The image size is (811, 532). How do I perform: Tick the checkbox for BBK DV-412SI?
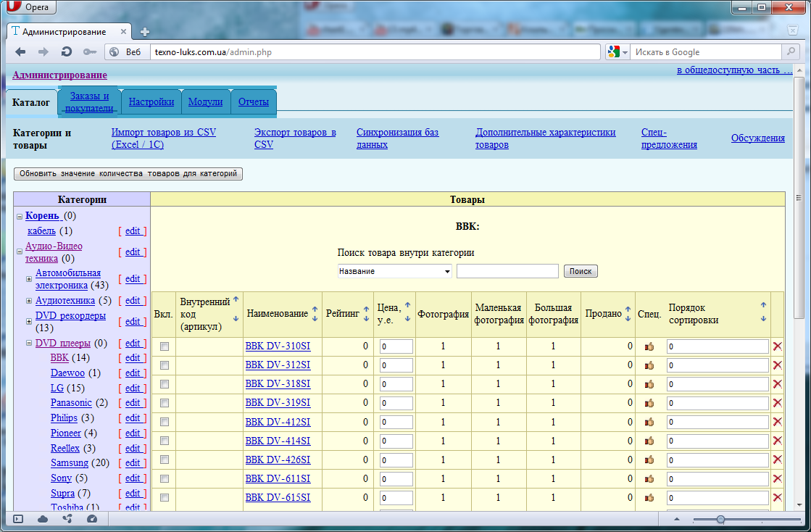click(x=165, y=422)
